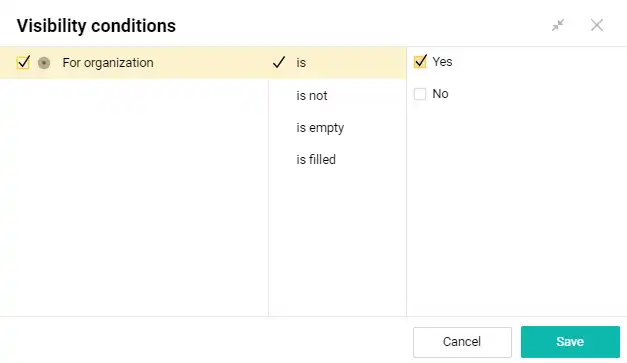
Task: Select the 'is empty' operator
Action: click(320, 128)
